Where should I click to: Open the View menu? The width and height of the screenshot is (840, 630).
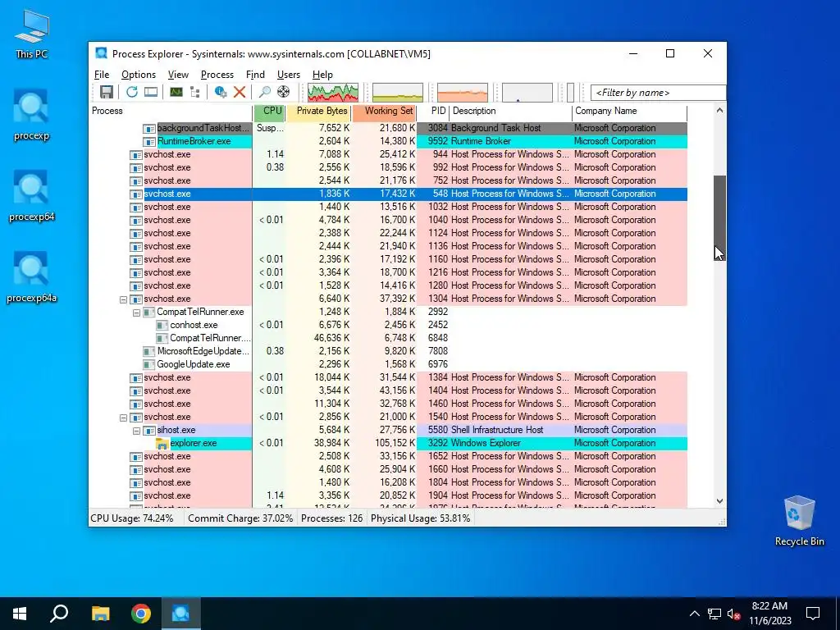178,75
